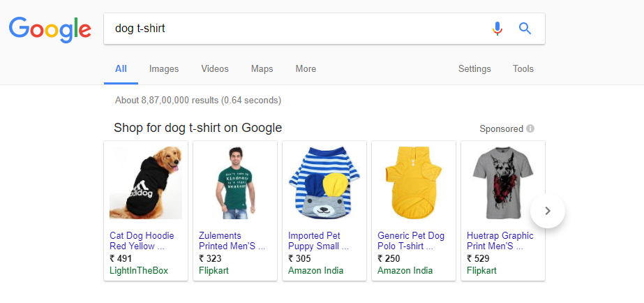The image size is (644, 303).
Task: Switch to the Images tab
Action: [164, 69]
